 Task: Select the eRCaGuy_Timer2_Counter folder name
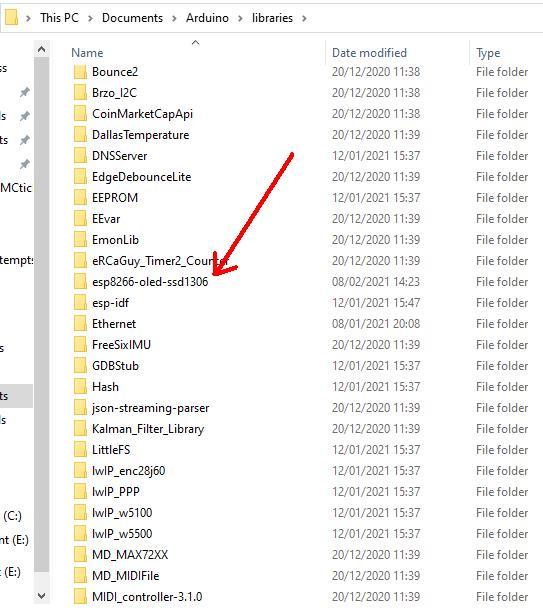click(x=160, y=261)
